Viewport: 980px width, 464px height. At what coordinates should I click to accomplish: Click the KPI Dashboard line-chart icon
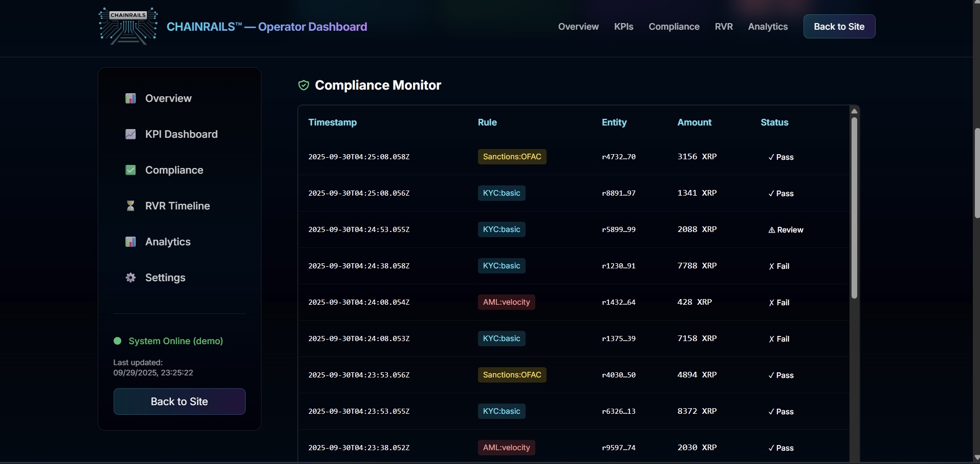[x=130, y=134]
